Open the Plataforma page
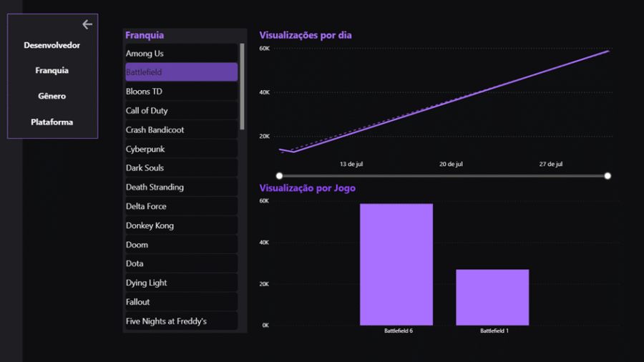The image size is (644, 362). click(52, 122)
